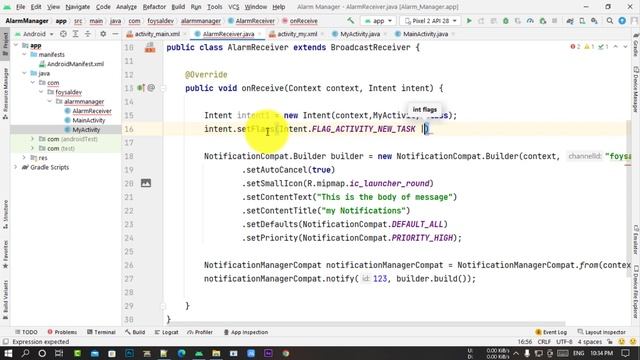Click the red errors count indicator
Image resolution: width=640 pixels, height=360 pixels.
click(x=576, y=47)
